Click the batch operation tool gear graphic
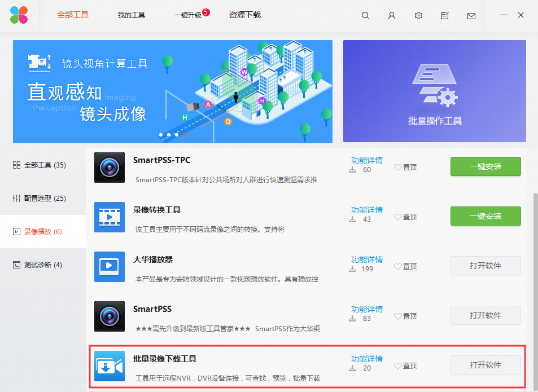The image size is (538, 392). 434,86
